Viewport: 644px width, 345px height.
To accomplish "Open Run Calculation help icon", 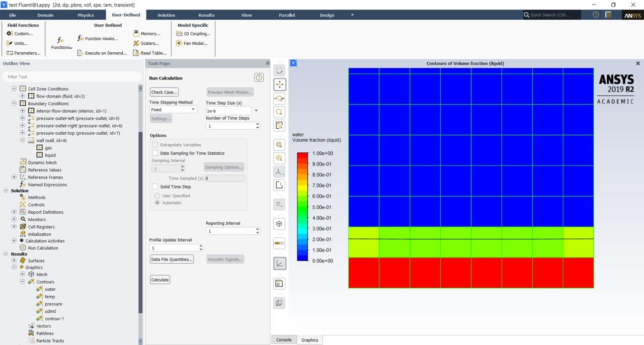I will [259, 77].
